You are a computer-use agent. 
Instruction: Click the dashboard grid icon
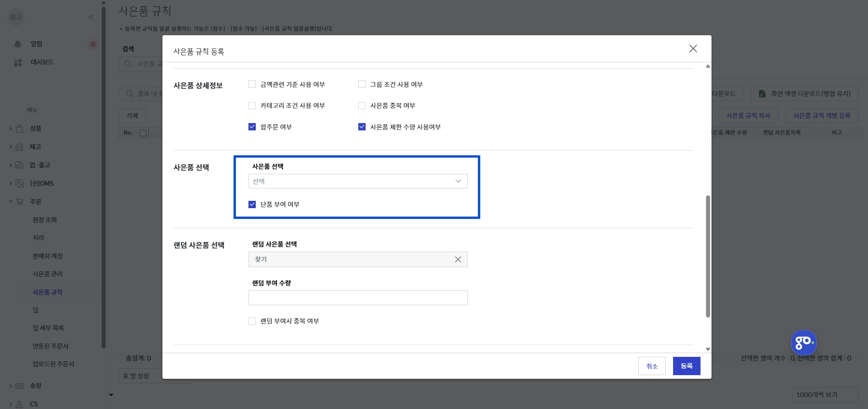[x=18, y=62]
